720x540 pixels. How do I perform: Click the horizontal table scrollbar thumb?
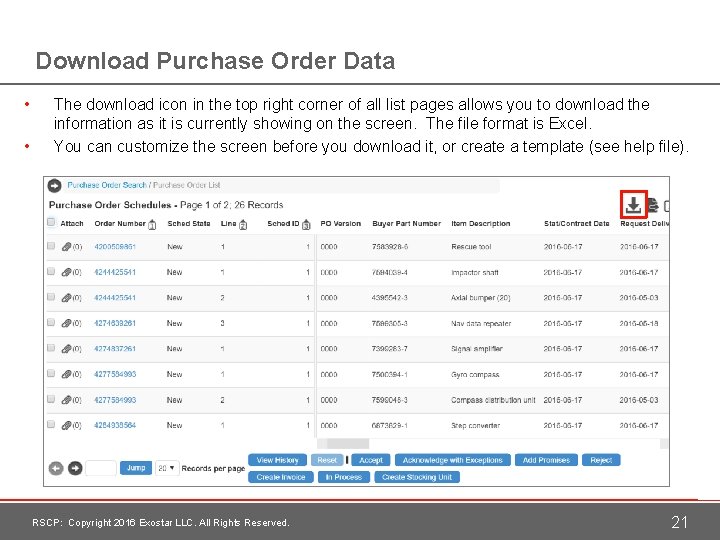coord(348,444)
